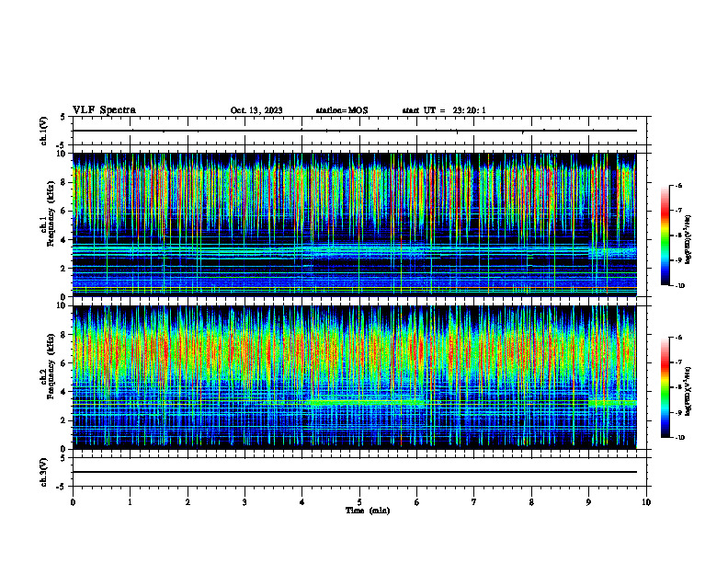This screenshot has height=563, width=728.
Task: Click the ch.1 frequency tick label "4"
Action: 64,240
